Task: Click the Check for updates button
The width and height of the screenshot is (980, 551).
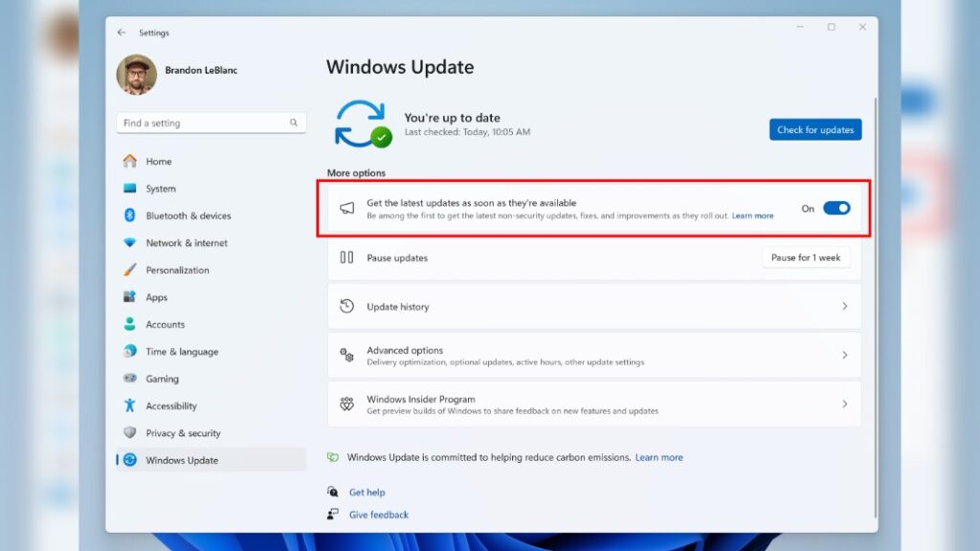Action: [815, 129]
